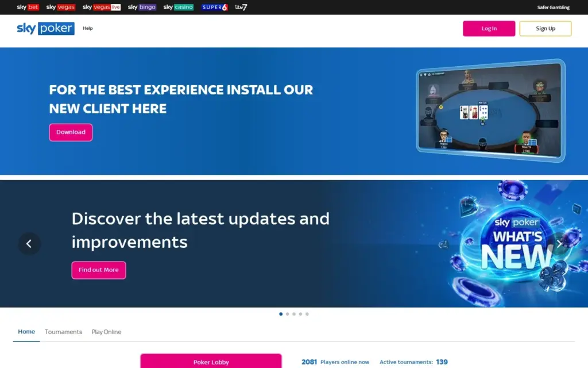Open the Super 6 brand logo link
This screenshot has height=368, width=588.
tap(215, 7)
